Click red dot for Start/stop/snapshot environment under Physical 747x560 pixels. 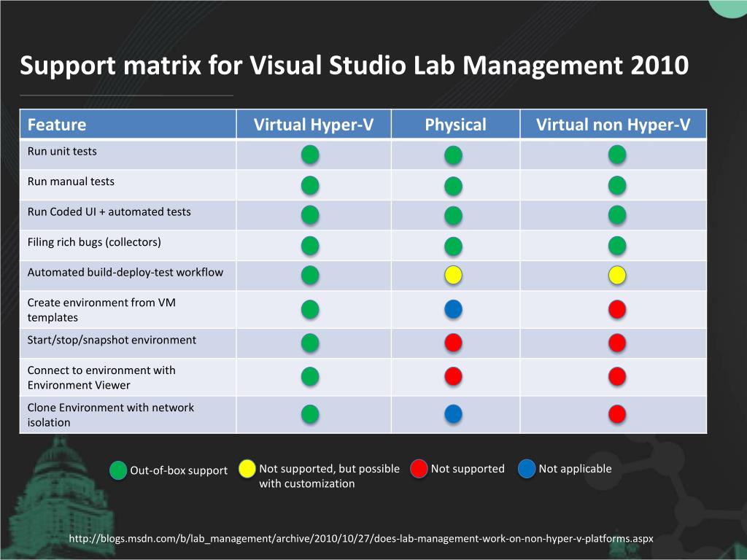click(454, 343)
